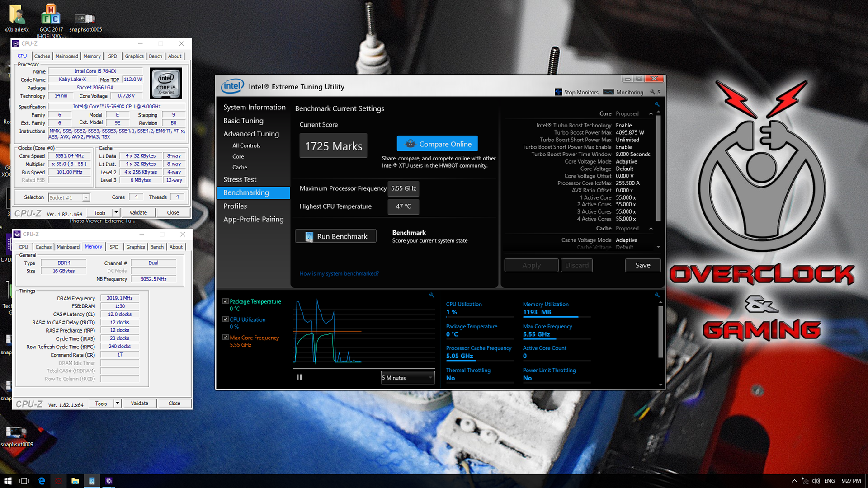Click the wrench settings icon in XTU header
The width and height of the screenshot is (868, 488).
[652, 92]
